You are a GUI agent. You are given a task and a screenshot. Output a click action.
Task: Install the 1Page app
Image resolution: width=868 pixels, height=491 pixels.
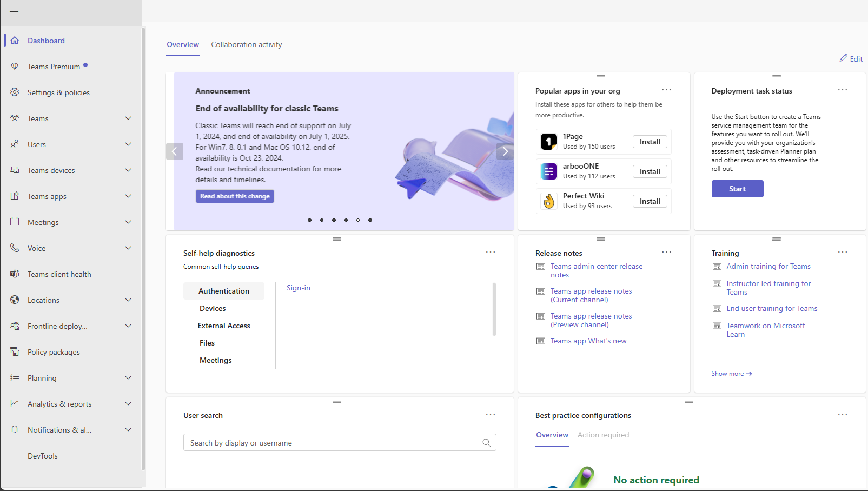pyautogui.click(x=650, y=142)
